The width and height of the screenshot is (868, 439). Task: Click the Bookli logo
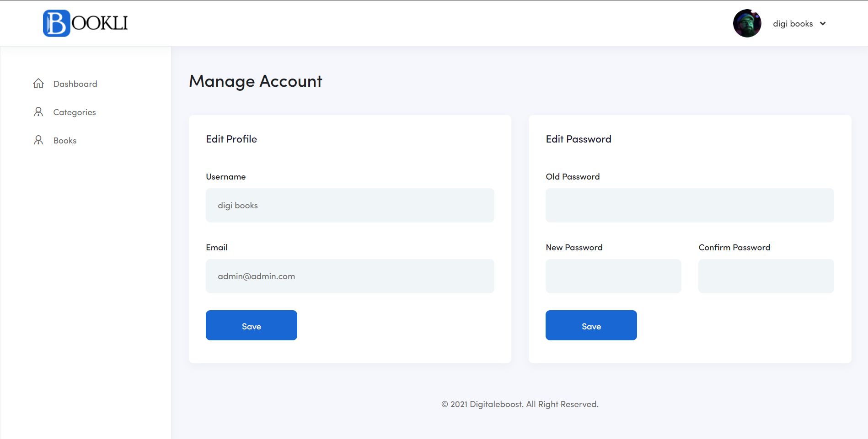(x=86, y=23)
